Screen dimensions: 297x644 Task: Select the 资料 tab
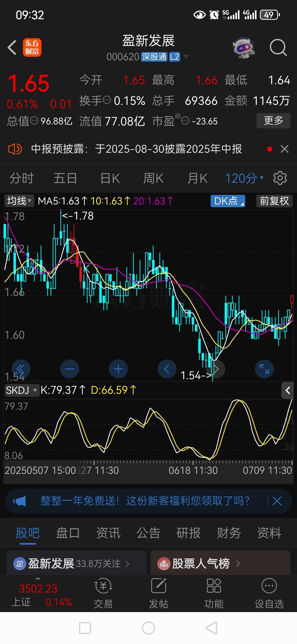269,533
